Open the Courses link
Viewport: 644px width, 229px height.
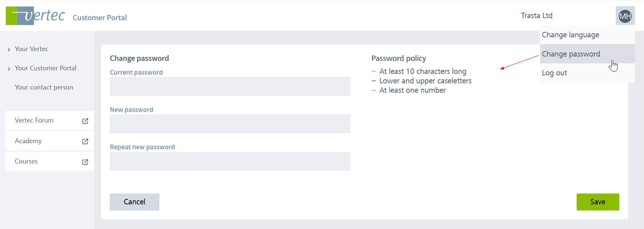tap(26, 161)
